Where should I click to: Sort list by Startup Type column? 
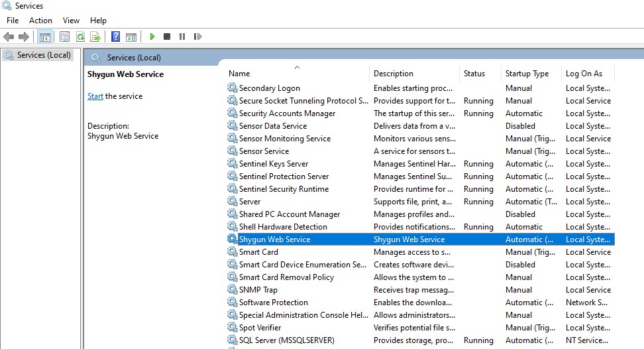[527, 74]
